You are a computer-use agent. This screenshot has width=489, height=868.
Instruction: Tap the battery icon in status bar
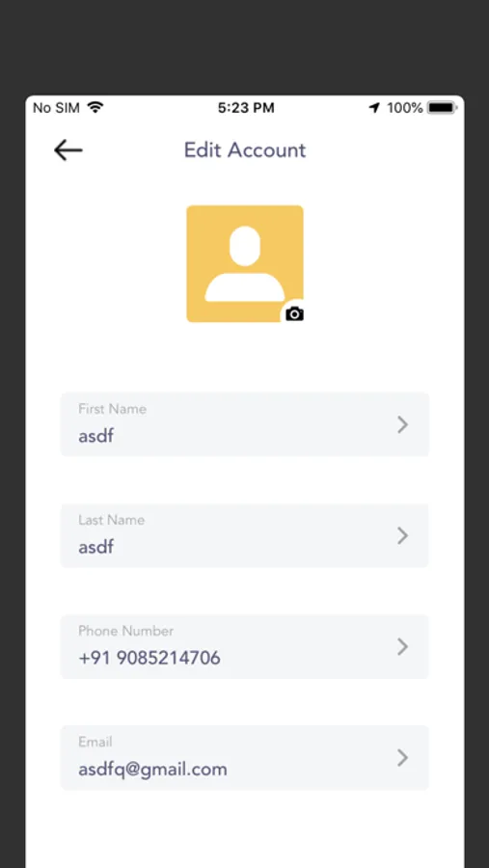tap(442, 107)
